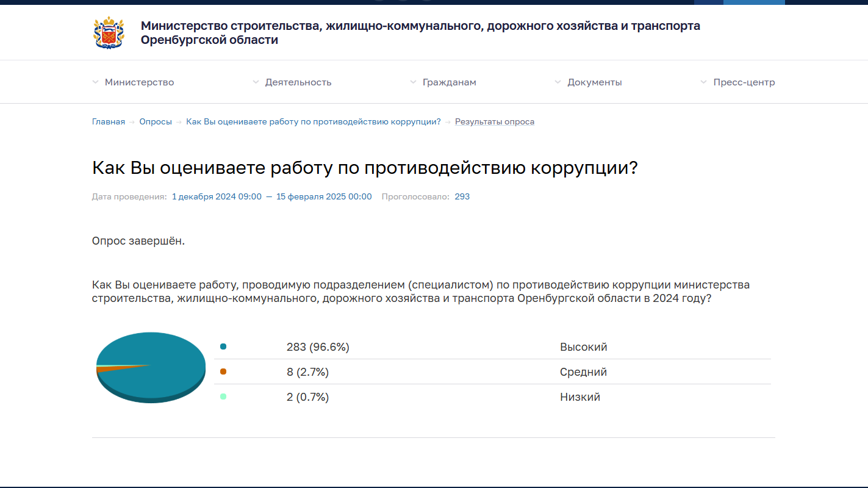Click the Результаты опроса breadcrumb
This screenshot has height=488, width=868.
pos(494,121)
